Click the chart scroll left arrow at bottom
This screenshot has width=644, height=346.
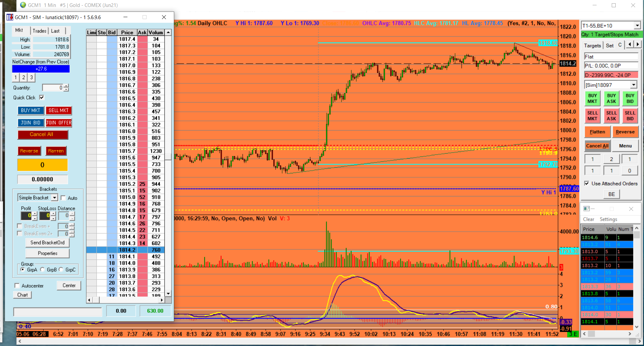[20, 341]
